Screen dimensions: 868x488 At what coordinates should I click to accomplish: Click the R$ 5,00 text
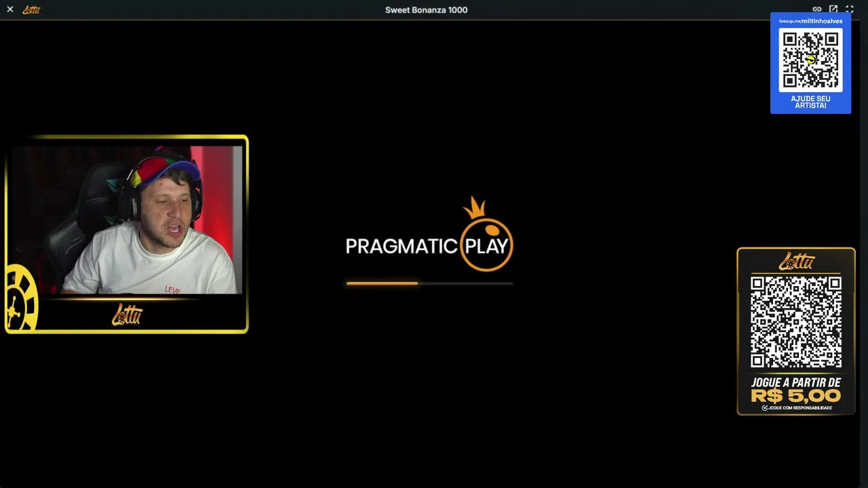pyautogui.click(x=796, y=396)
